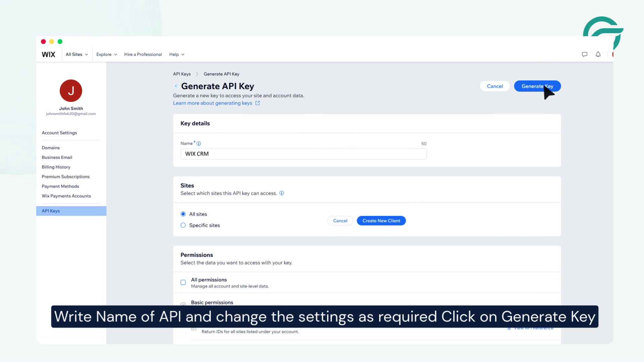Screen dimensions: 644x362
Task: Click the Name input field containing WIX CRM
Action: pos(304,154)
